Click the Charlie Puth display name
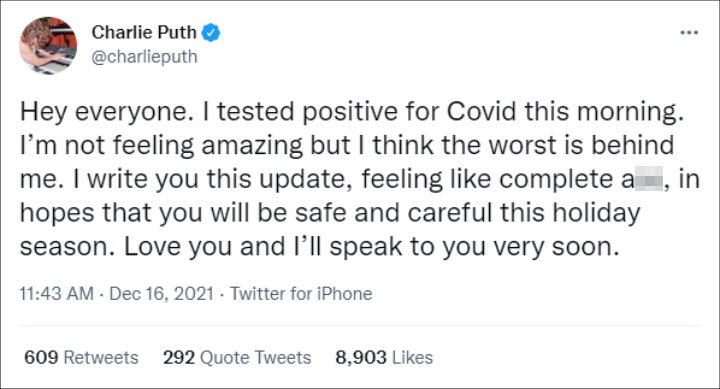The image size is (720, 389). (144, 32)
